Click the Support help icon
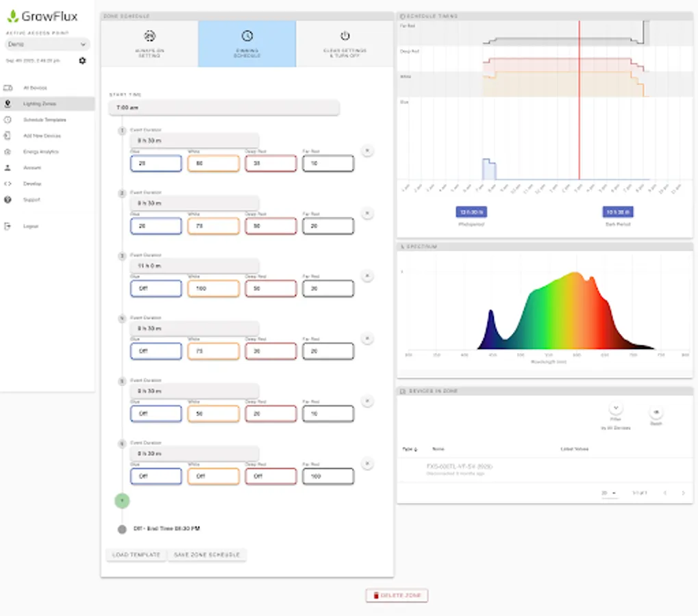The width and height of the screenshot is (698, 616). coord(8,200)
